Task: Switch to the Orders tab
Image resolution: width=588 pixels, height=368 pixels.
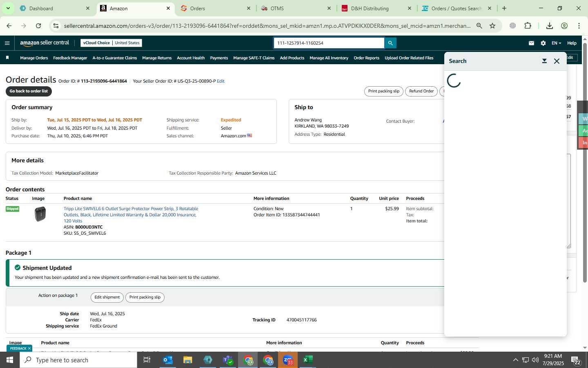Action: pyautogui.click(x=216, y=8)
